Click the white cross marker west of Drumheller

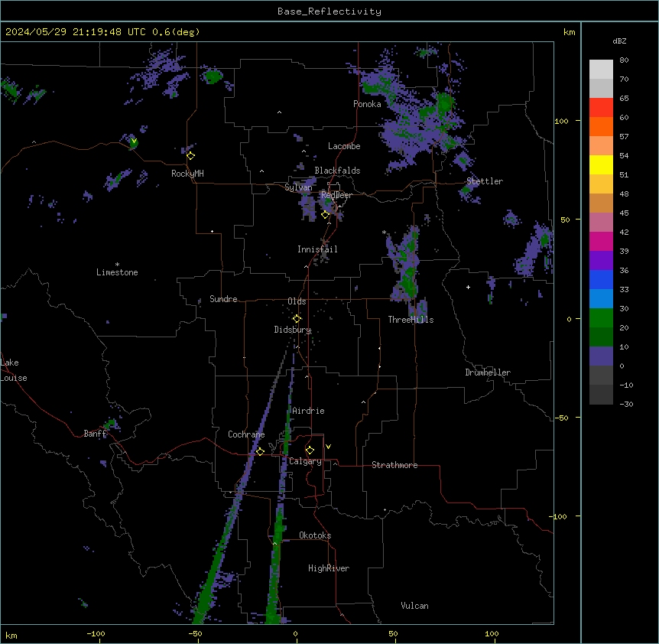click(x=468, y=287)
